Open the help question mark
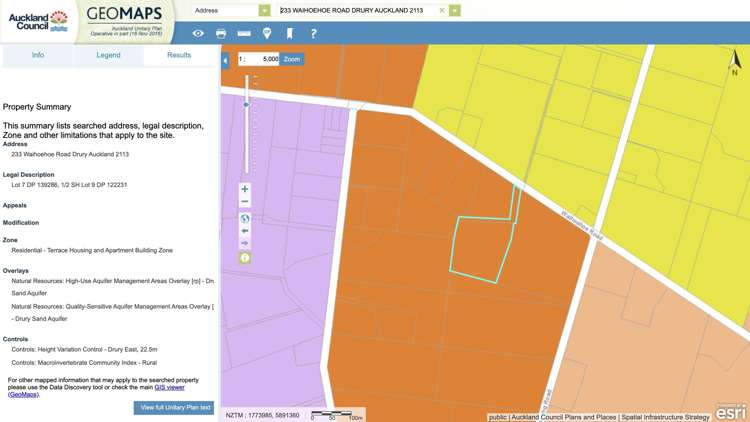Viewport: 750px width, 422px height. click(313, 33)
